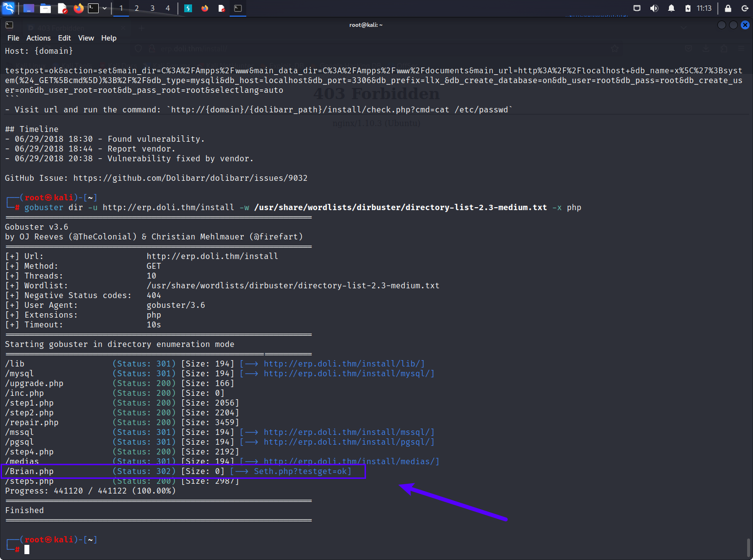
Task: Open the install/mssql/ redirect URL
Action: [347, 432]
